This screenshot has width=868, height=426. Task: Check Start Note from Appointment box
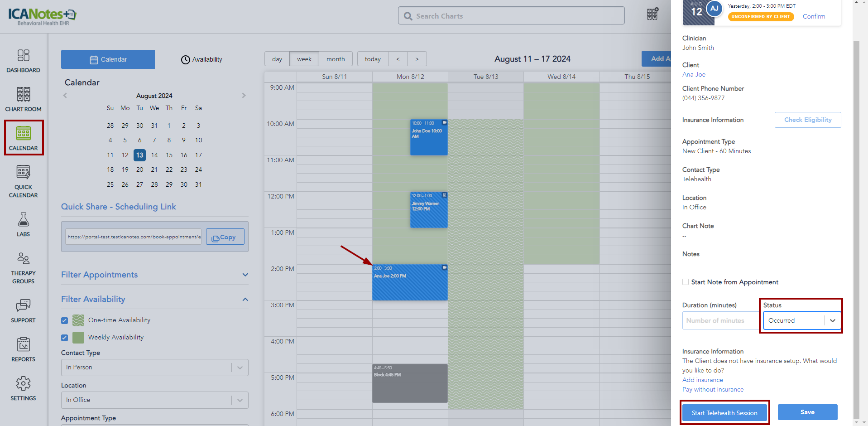tap(686, 282)
